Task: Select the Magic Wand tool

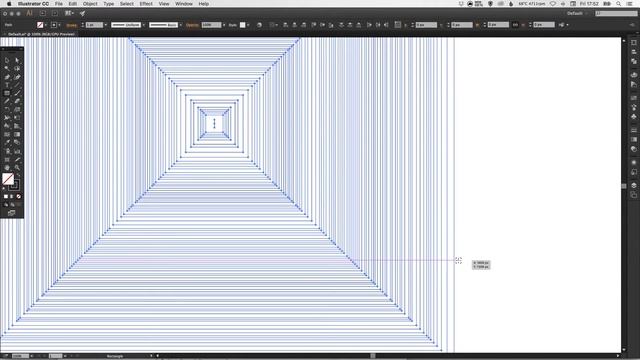Action: pyautogui.click(x=7, y=69)
